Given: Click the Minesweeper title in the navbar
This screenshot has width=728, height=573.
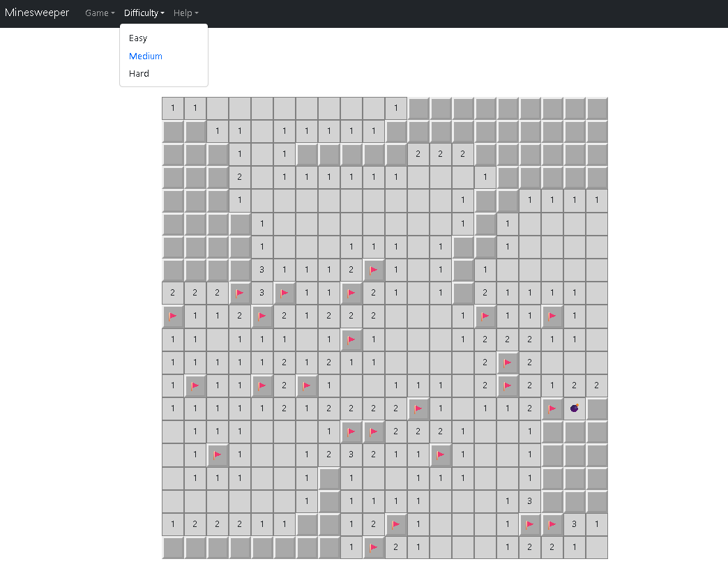Looking at the screenshot, I should tap(36, 12).
